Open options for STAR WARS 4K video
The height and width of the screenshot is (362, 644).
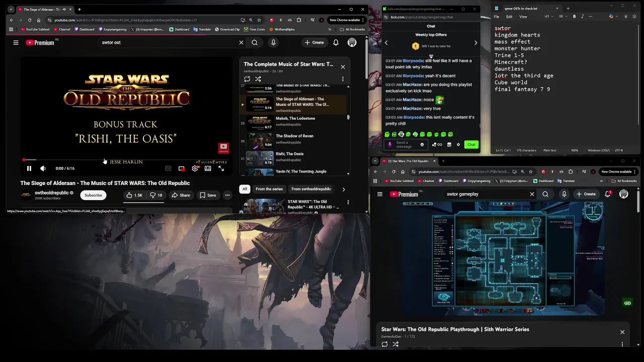point(348,202)
